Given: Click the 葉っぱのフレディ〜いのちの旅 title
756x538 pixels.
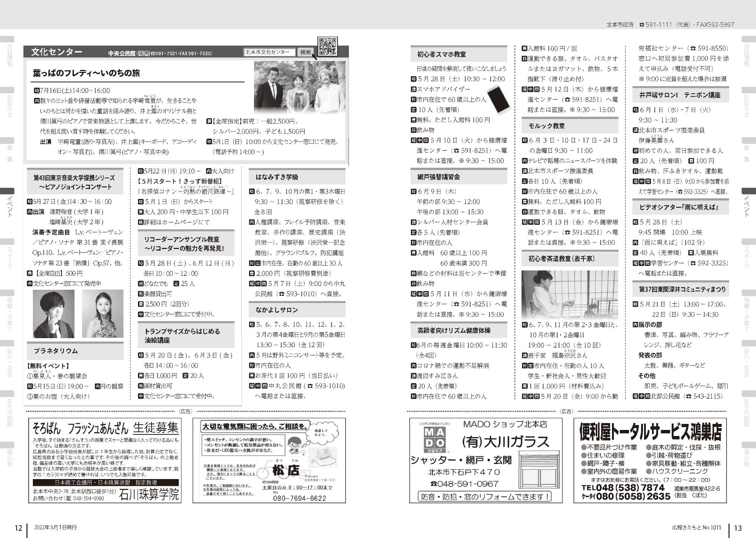Looking at the screenshot, I should coord(87,73).
